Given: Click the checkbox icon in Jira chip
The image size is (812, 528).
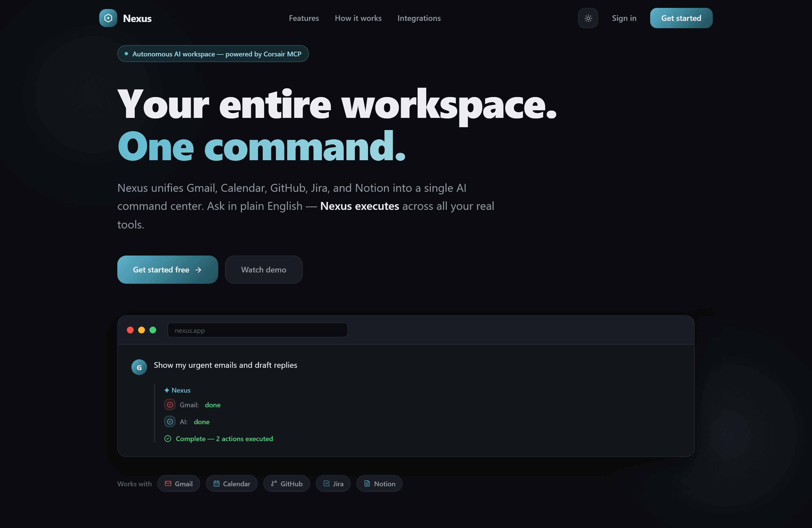Looking at the screenshot, I should [x=326, y=484].
